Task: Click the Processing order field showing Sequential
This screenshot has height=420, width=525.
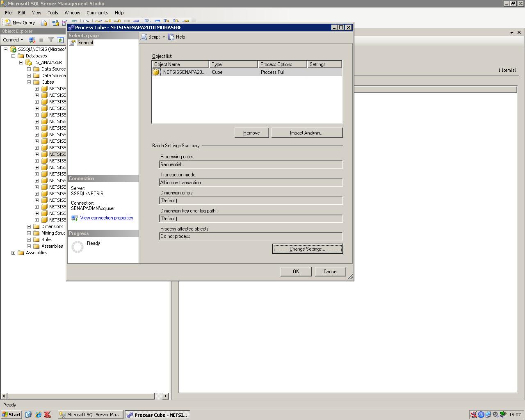Action: (251, 164)
